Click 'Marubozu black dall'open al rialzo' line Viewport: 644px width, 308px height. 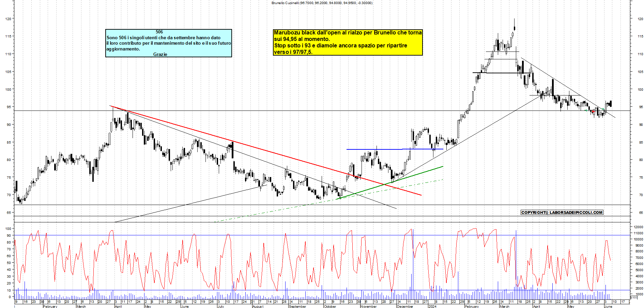[348, 32]
